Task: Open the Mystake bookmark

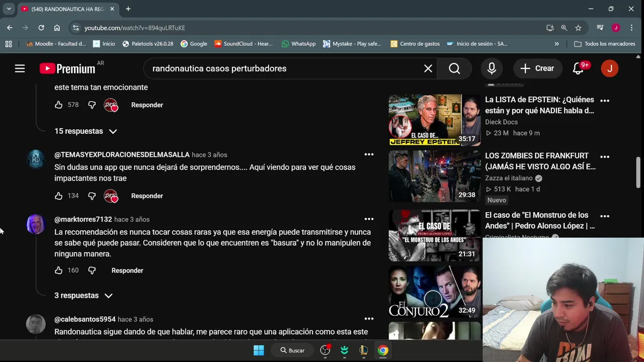Action: 352,44
